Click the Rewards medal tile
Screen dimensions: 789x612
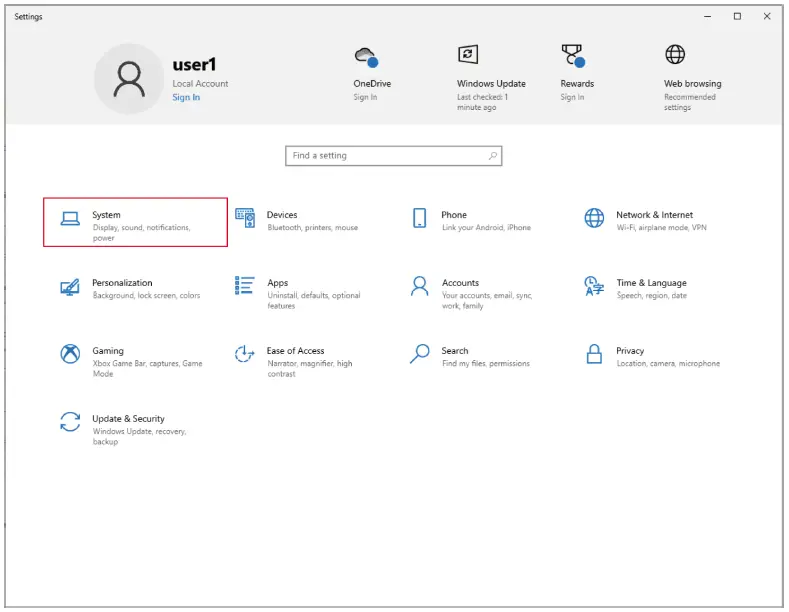(x=572, y=56)
